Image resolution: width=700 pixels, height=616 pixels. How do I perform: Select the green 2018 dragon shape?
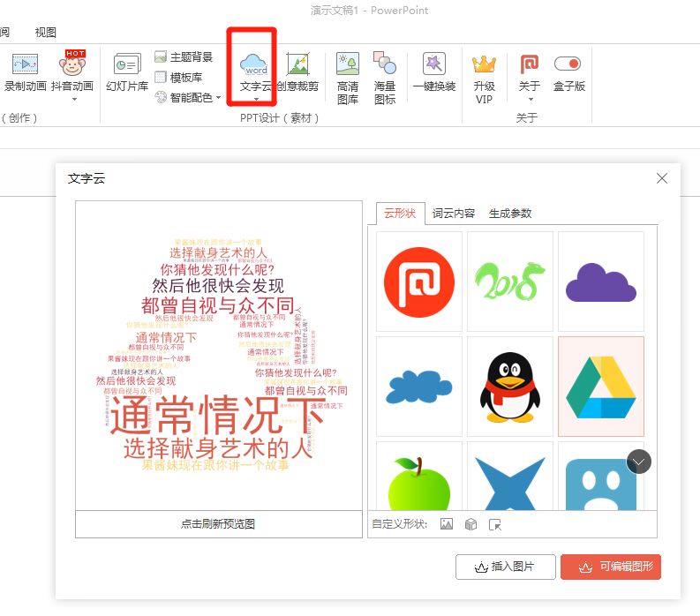510,282
